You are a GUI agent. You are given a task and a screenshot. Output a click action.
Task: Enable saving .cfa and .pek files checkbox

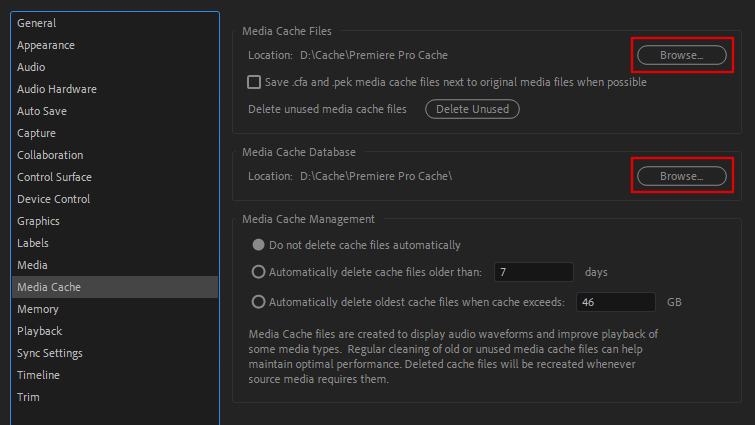click(x=254, y=82)
